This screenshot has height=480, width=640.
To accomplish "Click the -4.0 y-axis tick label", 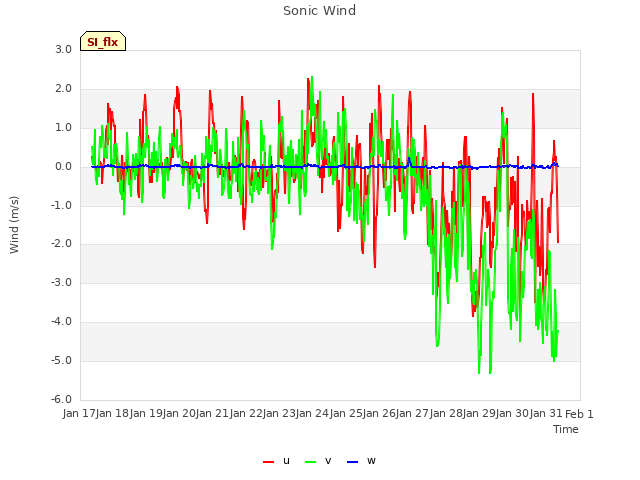I will (x=62, y=322).
